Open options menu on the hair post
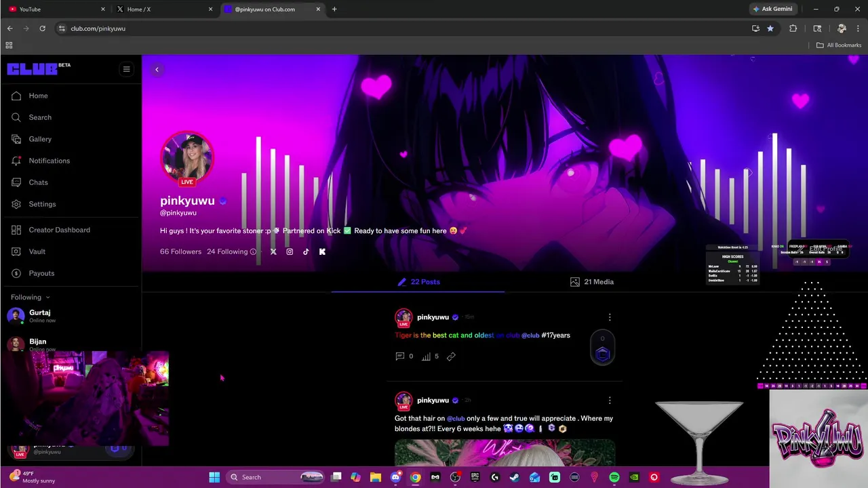This screenshot has height=488, width=868. tap(610, 401)
